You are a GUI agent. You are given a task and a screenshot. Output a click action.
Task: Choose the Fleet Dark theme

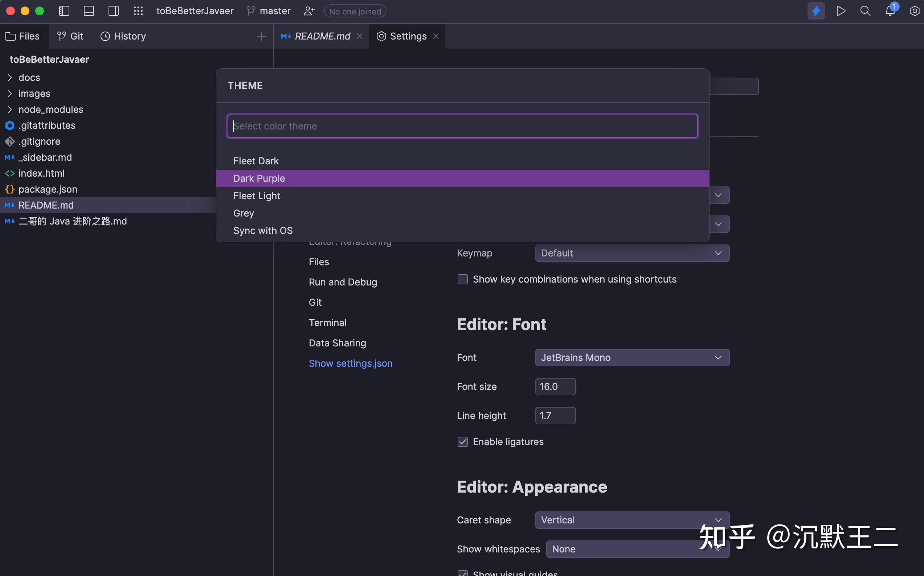click(x=462, y=161)
